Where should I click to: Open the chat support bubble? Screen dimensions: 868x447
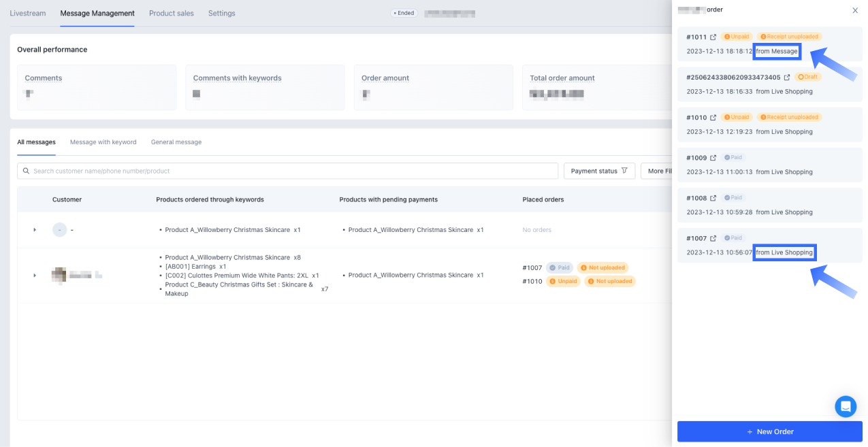click(846, 406)
